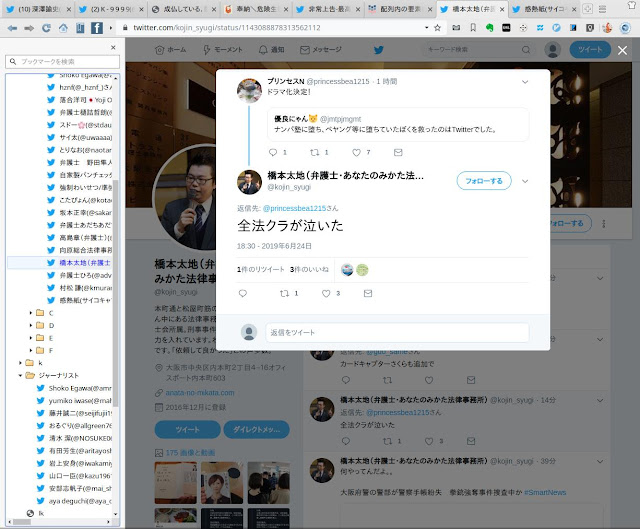Open address bar history dropdown arrow
Viewport: 640px width, 529px height.
(x=427, y=28)
